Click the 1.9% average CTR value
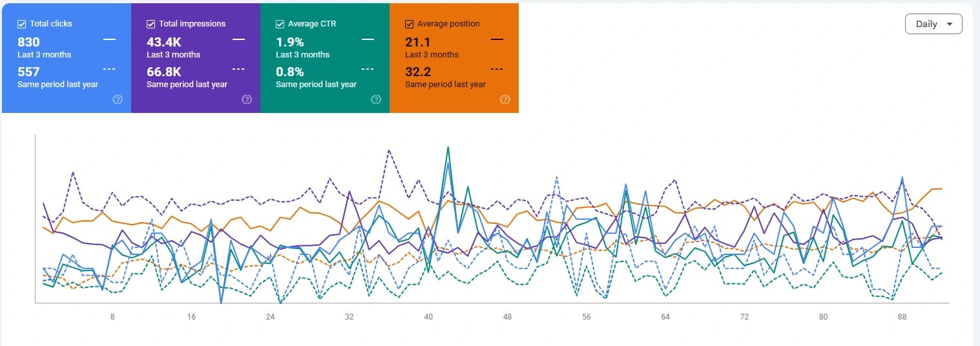 [289, 42]
